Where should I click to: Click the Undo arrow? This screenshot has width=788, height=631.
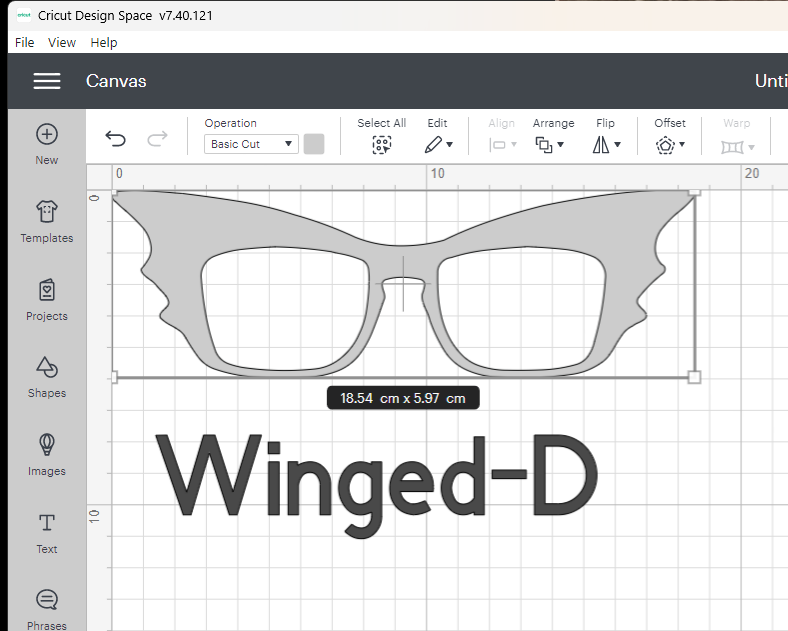click(x=116, y=140)
